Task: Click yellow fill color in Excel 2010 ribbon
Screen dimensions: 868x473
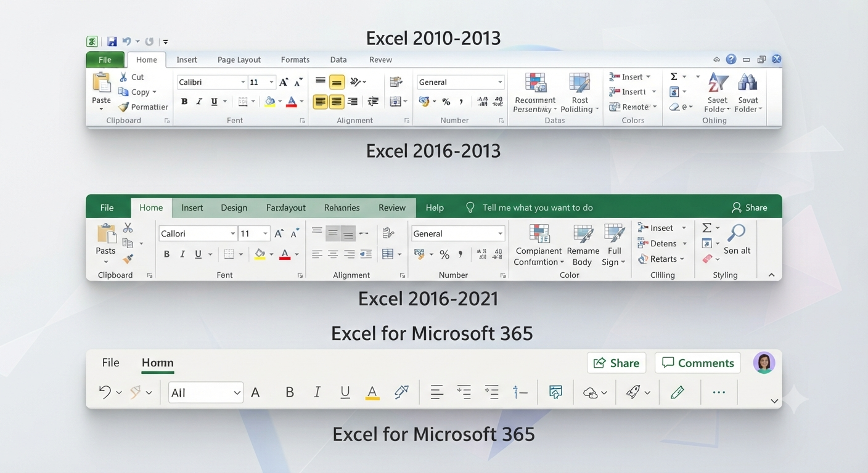Action: (269, 102)
